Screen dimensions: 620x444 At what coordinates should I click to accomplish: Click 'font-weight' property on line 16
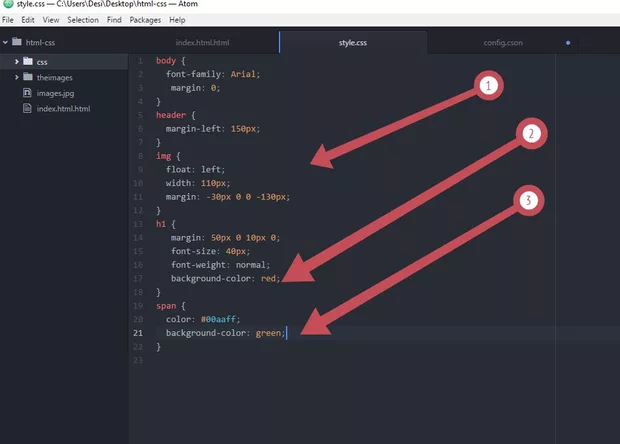[x=198, y=265]
